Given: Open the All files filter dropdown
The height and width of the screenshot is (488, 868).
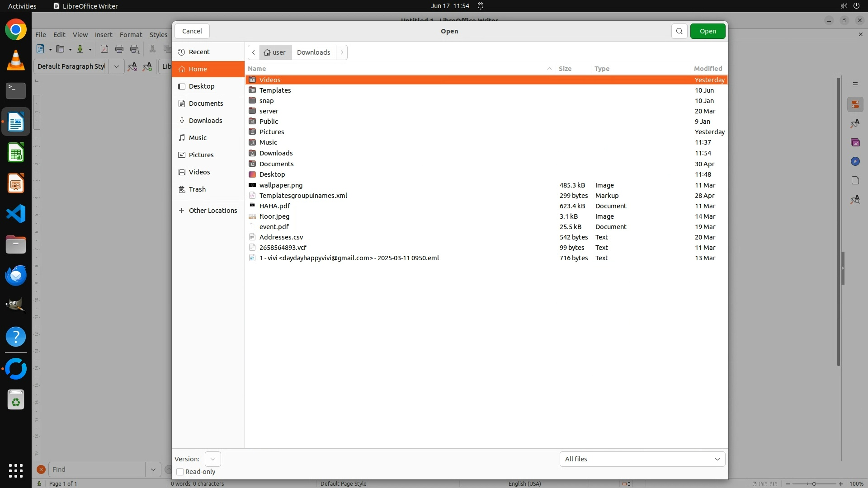Looking at the screenshot, I should (642, 459).
